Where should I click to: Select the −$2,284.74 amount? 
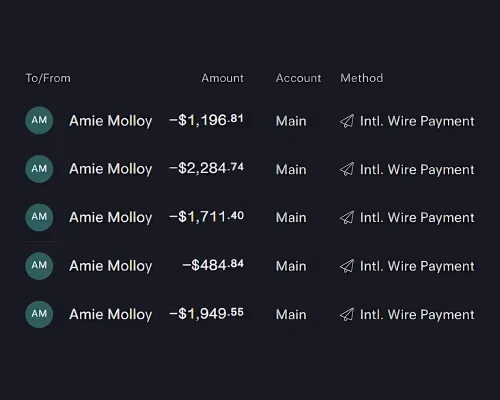(207, 168)
